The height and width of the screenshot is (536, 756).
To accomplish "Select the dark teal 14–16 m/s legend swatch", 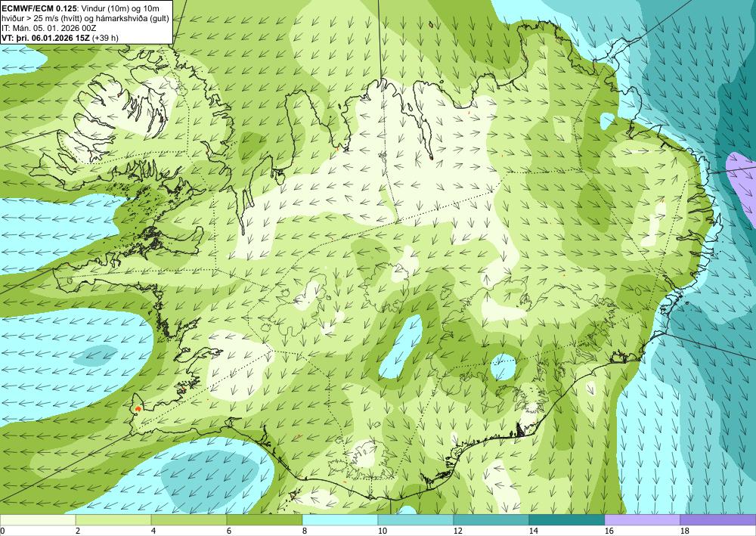I will tap(566, 520).
